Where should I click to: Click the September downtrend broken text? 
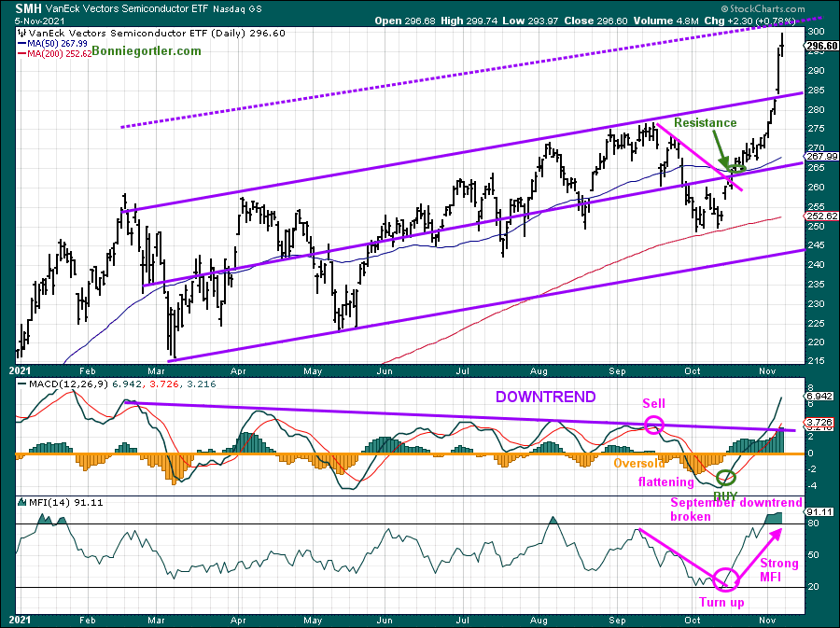coord(736,509)
